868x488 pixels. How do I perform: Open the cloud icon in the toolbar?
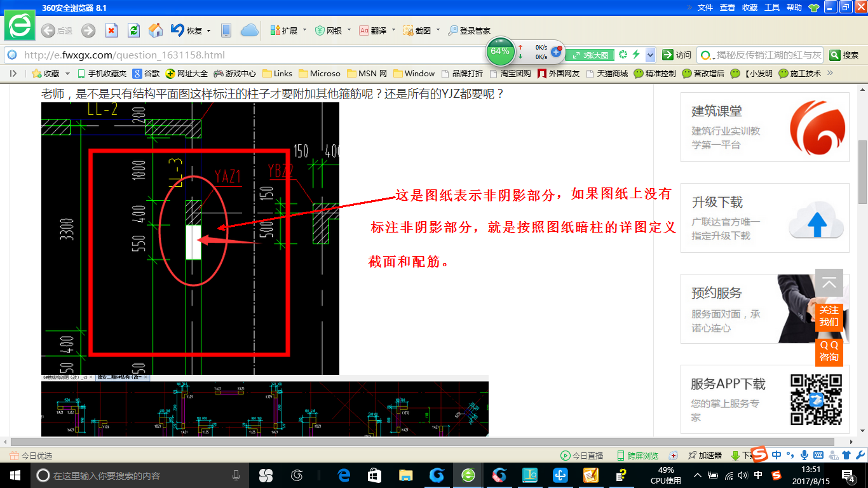(250, 30)
